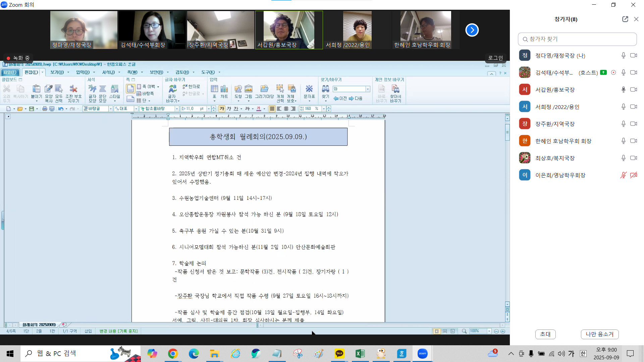Click the 나만 음소거 button
644x362 pixels.
(600, 334)
